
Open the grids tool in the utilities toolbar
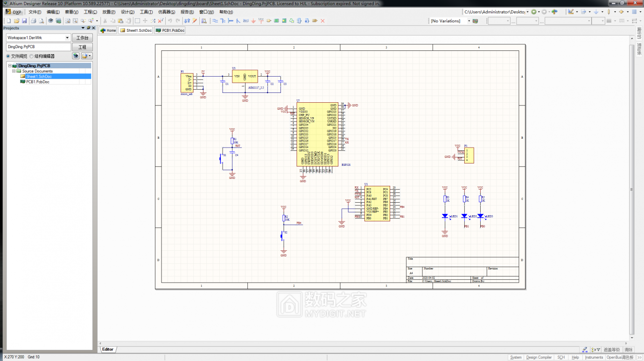tap(634, 12)
